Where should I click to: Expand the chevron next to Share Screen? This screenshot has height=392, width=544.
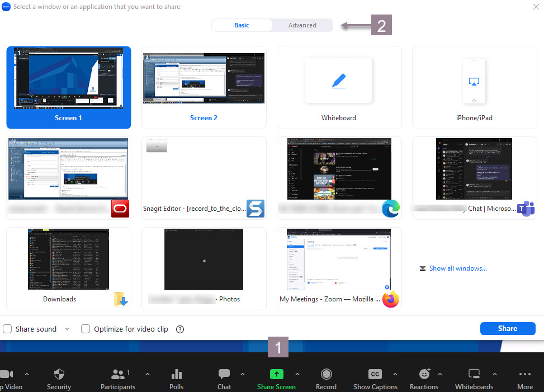297,375
